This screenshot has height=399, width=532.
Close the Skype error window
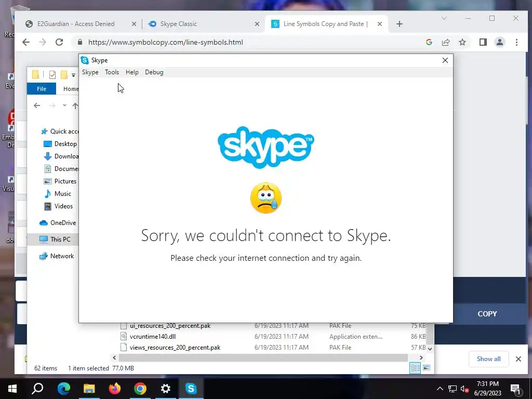click(x=445, y=60)
